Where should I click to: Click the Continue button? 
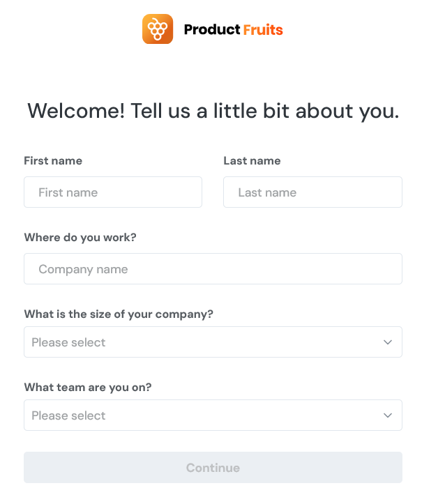(213, 467)
